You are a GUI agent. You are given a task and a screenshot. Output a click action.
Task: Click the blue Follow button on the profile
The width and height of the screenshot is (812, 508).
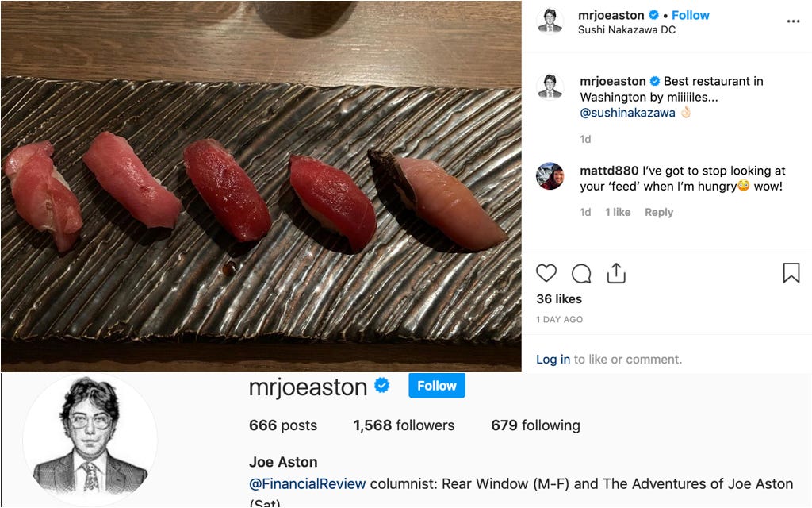(x=437, y=386)
